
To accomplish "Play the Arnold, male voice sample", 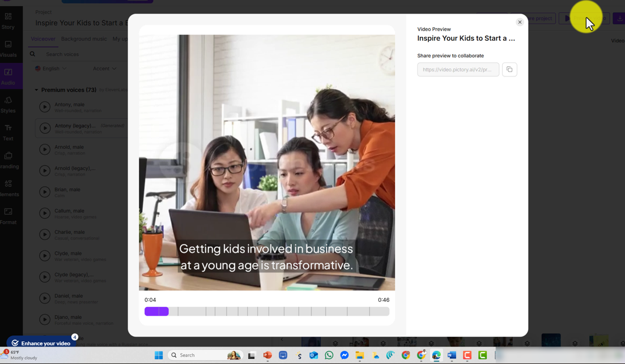I will (45, 149).
